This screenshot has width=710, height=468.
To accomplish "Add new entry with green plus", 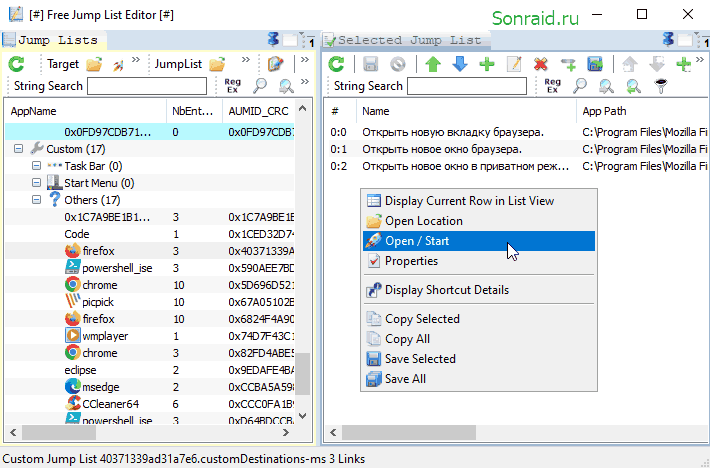I will coord(487,64).
